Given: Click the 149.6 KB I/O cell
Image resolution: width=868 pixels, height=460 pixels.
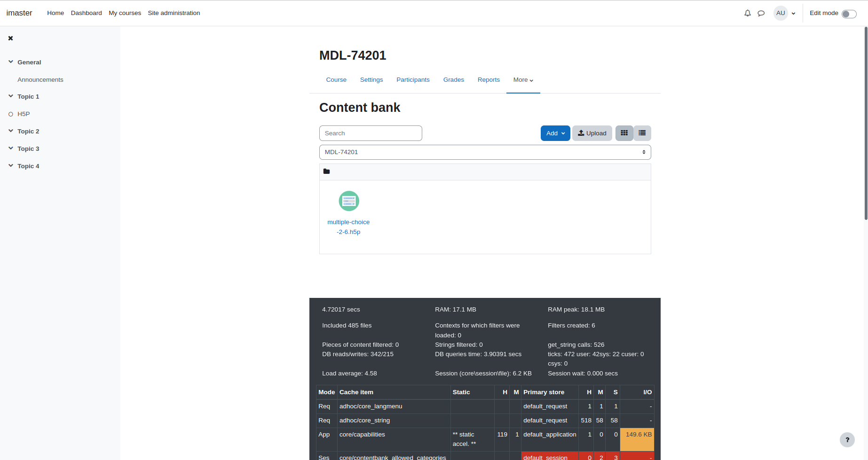Looking at the screenshot, I should (637, 439).
